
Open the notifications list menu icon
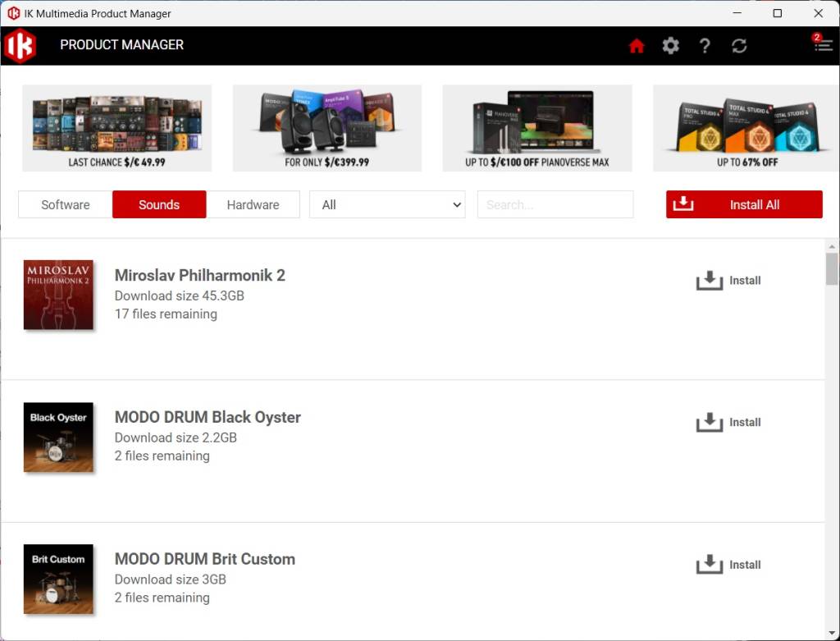pos(823,45)
